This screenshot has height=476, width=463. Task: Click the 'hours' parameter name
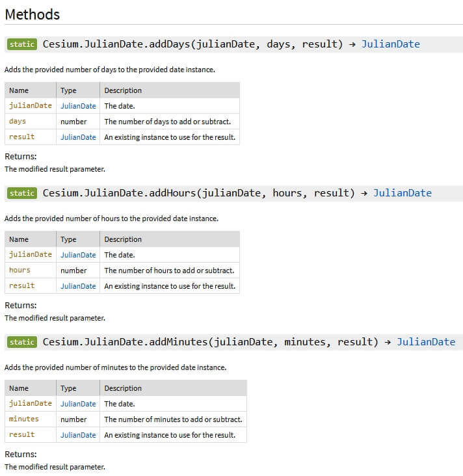pyautogui.click(x=20, y=270)
